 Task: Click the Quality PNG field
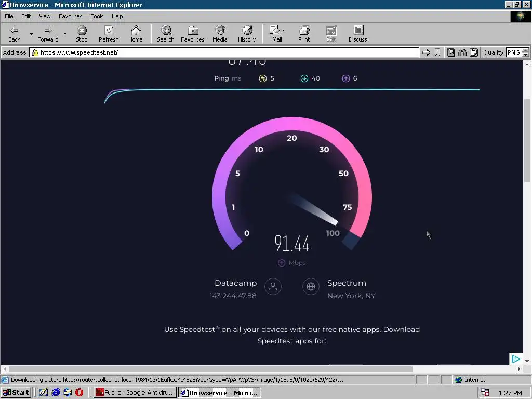pos(514,52)
